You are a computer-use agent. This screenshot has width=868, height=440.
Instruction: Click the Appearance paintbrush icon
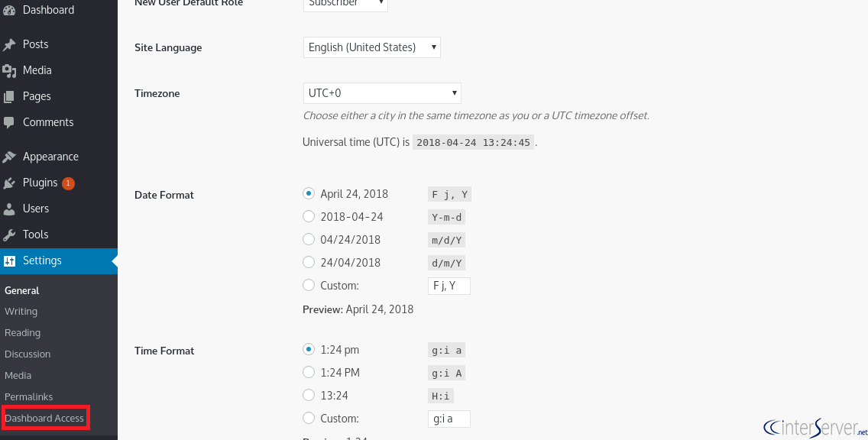[x=9, y=157]
